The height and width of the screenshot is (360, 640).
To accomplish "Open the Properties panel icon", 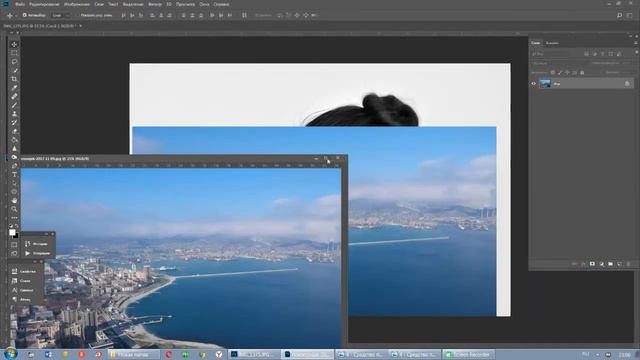I will (x=14, y=271).
